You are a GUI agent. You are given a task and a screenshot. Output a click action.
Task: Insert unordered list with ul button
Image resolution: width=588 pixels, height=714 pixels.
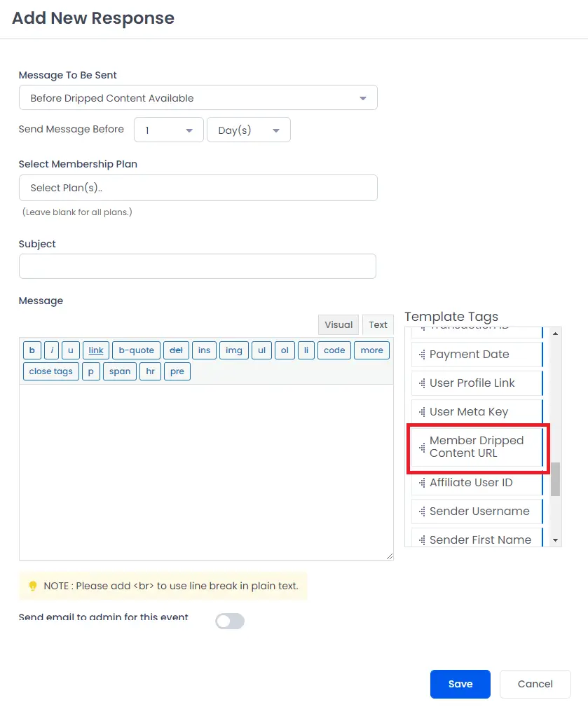pos(261,350)
